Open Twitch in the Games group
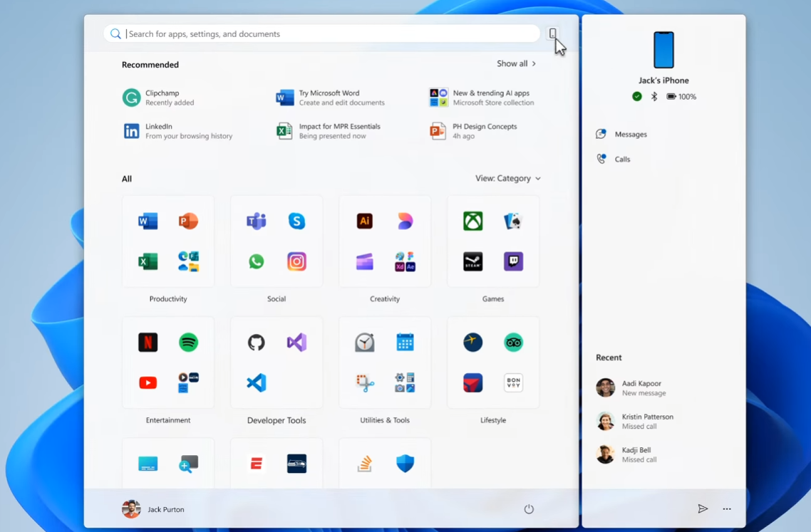This screenshot has height=532, width=811. pos(513,261)
